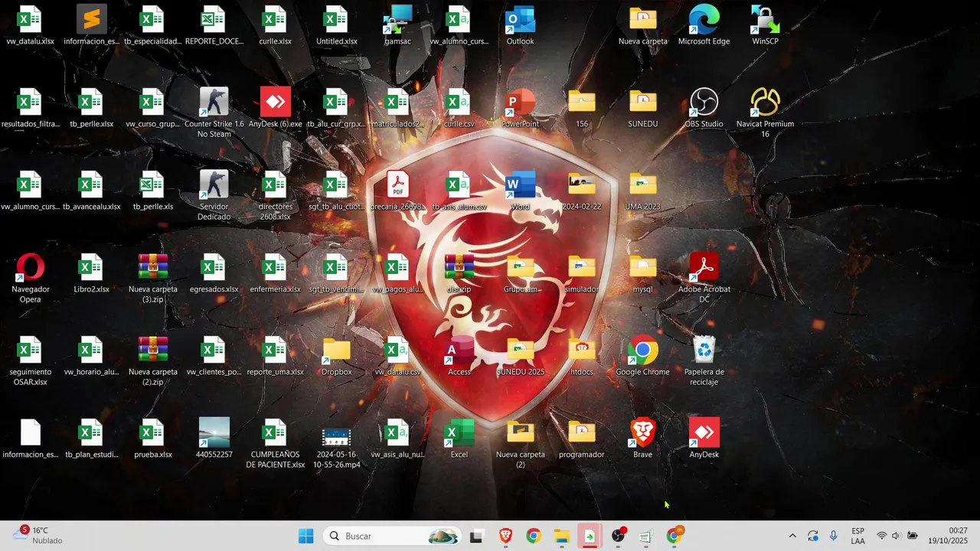Select tb_avancealu.xlsx file
This screenshot has height=551, width=980.
pyautogui.click(x=91, y=191)
